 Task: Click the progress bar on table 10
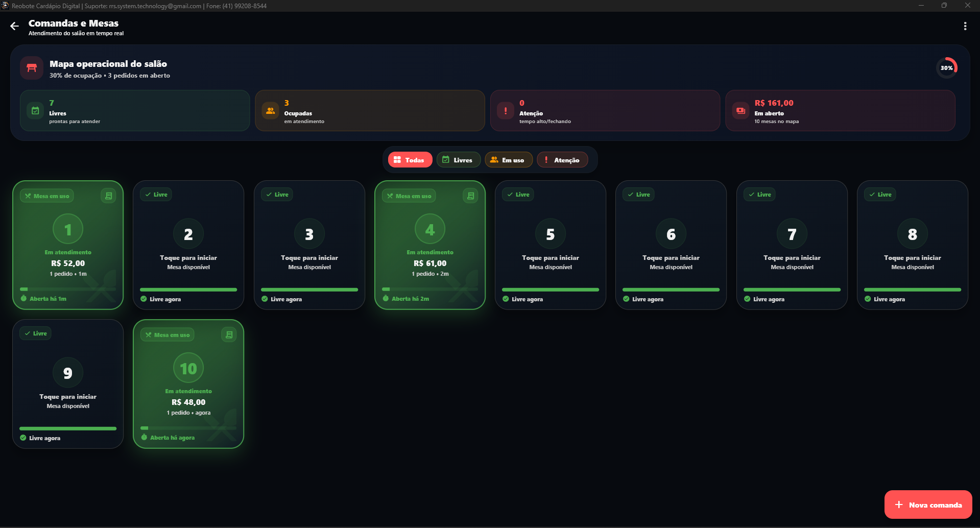(x=188, y=428)
